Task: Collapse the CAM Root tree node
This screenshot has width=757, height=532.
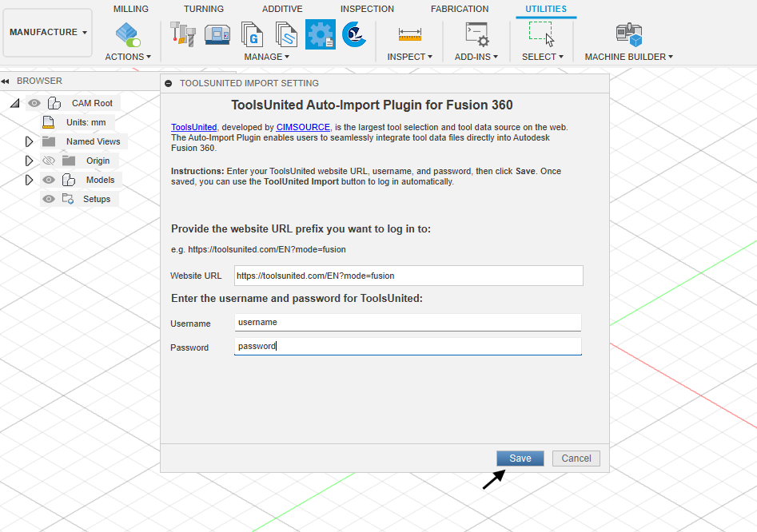Action: pyautogui.click(x=15, y=103)
